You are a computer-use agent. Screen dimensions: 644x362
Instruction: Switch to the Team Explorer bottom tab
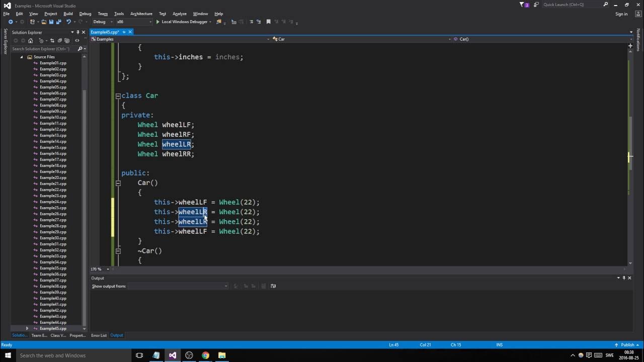[x=39, y=335]
